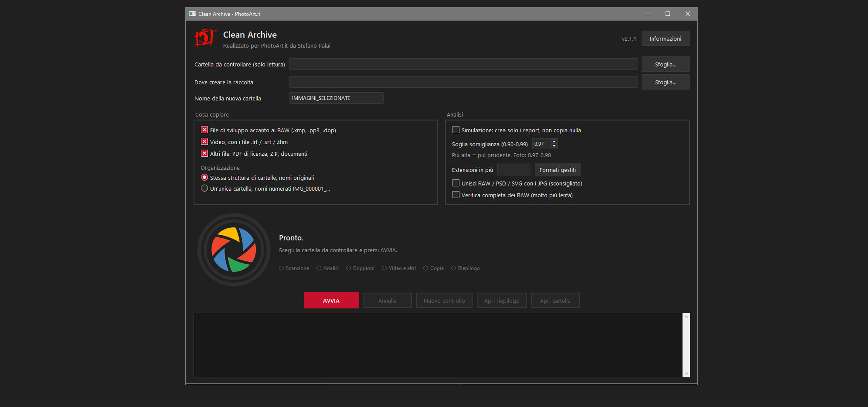The width and height of the screenshot is (868, 407).
Task: Click the red PhotoArt logo icon
Action: [205, 38]
